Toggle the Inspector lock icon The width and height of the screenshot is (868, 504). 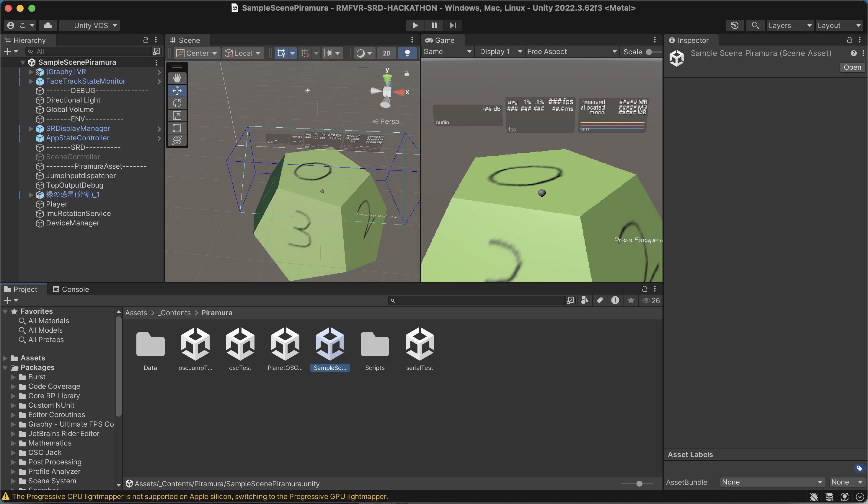coord(849,40)
